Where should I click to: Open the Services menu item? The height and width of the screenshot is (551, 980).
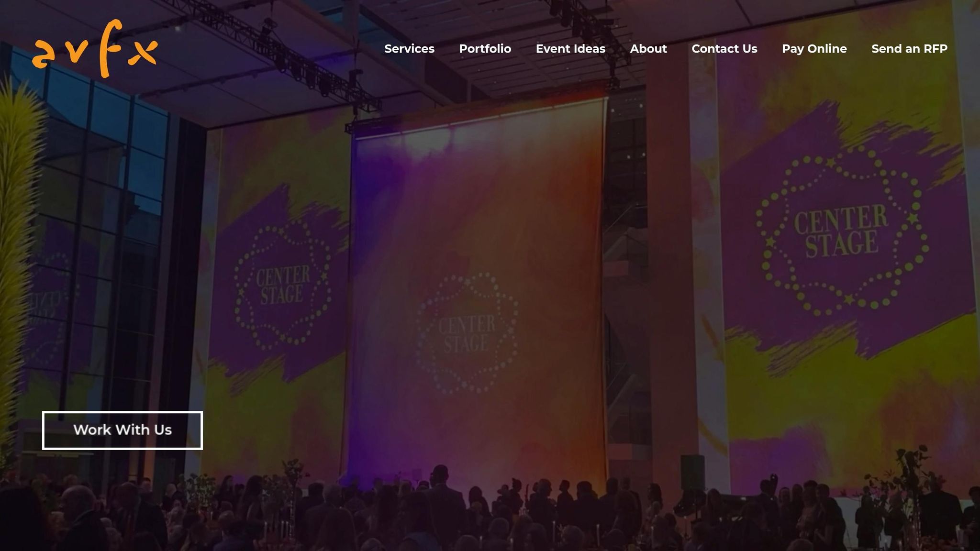[409, 49]
